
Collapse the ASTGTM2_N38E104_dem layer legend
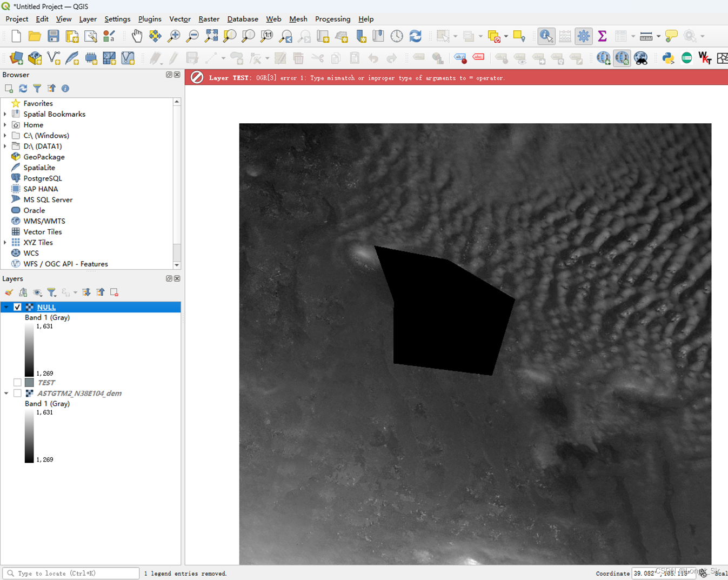(x=6, y=394)
